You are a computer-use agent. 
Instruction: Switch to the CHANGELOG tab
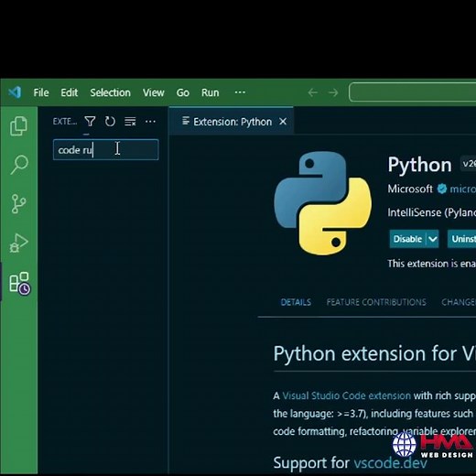[459, 302]
